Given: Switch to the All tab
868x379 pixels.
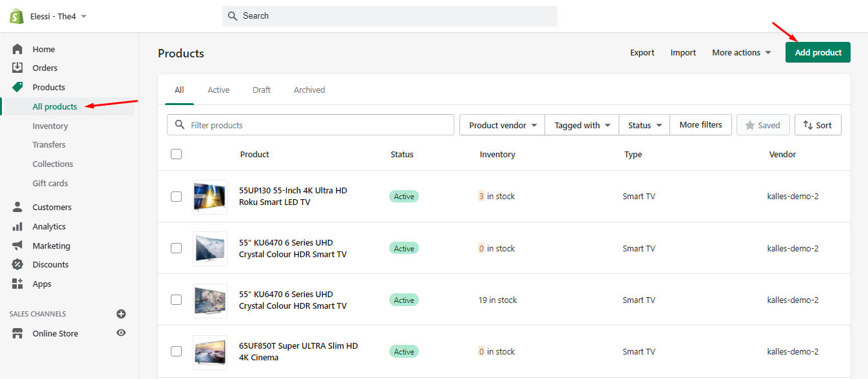Looking at the screenshot, I should [179, 90].
